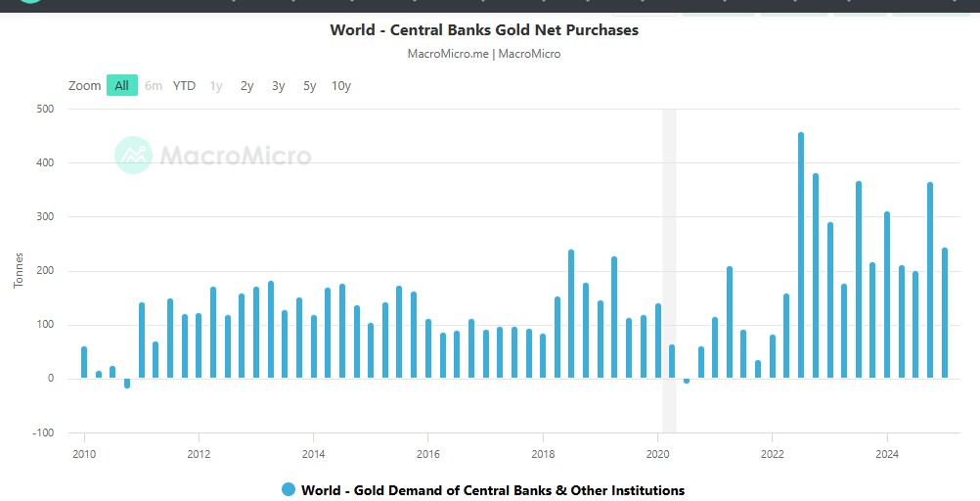Click the blue legend circle icon

coord(289,490)
